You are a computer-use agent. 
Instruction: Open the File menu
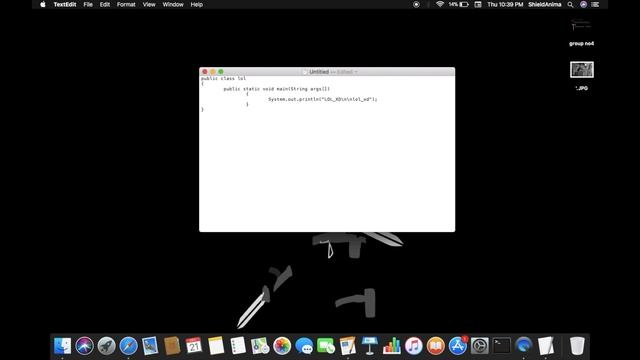88,4
